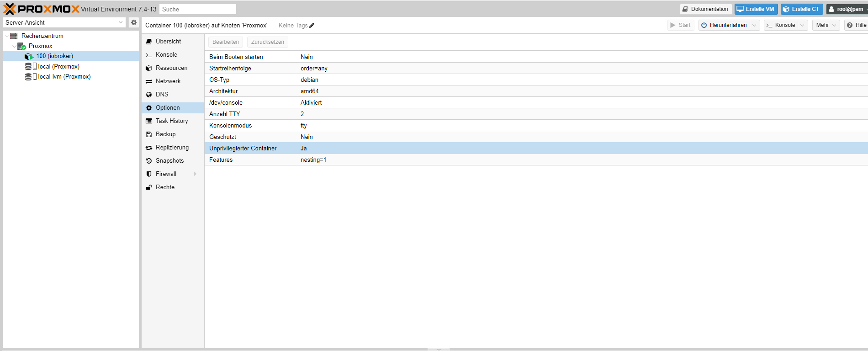Click the Replizierung retweet icon
The height and width of the screenshot is (351, 868).
coord(149,148)
